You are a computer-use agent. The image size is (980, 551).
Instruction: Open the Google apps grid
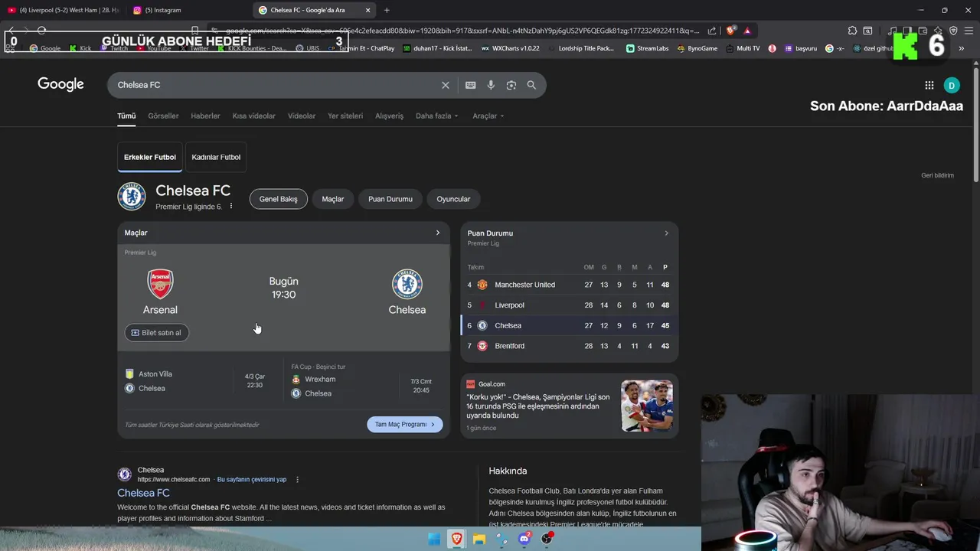929,86
